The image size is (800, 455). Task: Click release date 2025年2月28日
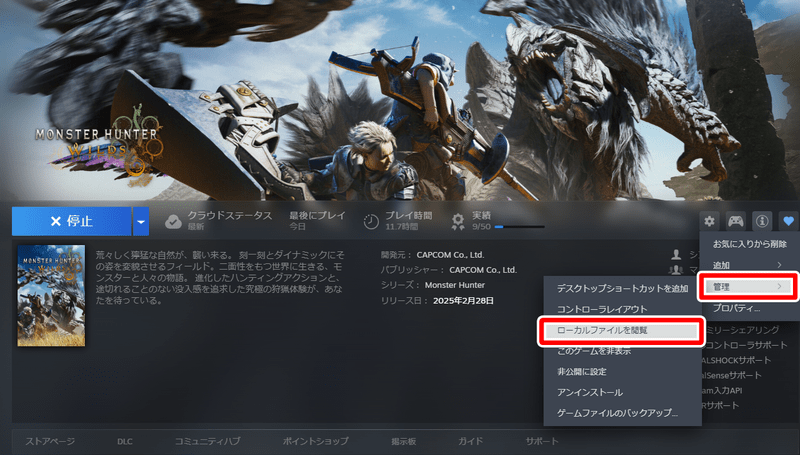tap(463, 301)
